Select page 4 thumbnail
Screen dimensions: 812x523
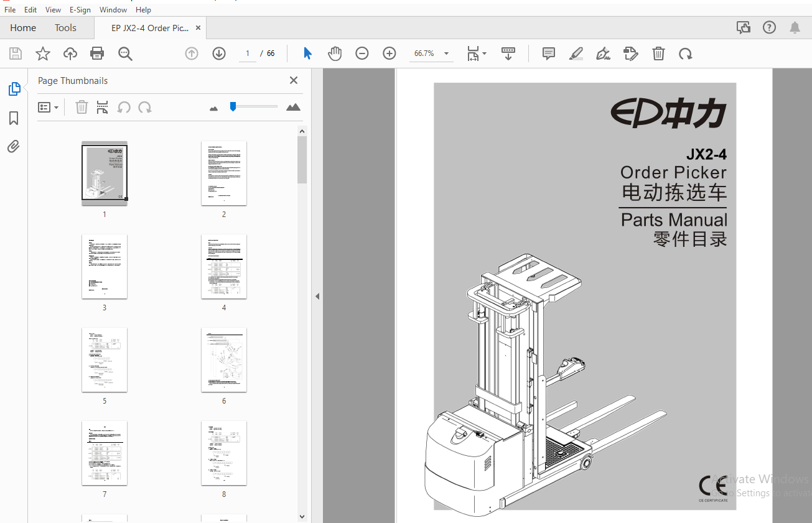[x=224, y=266]
